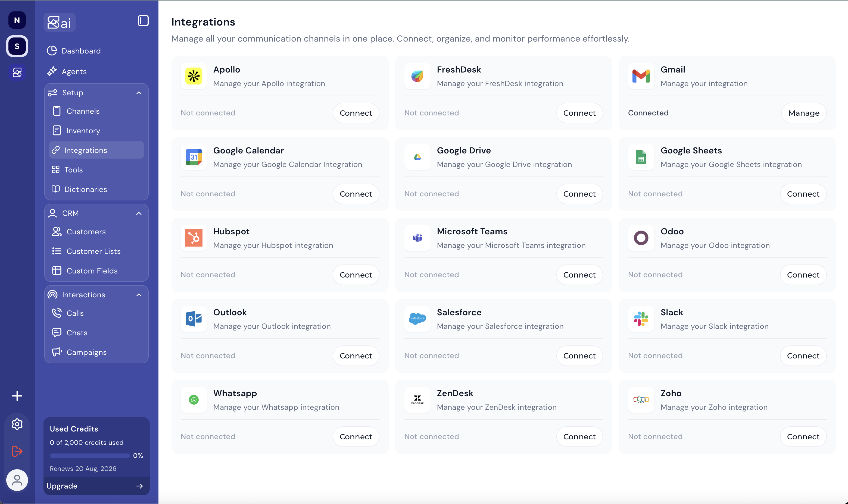Click the Google Calendar logo icon
The height and width of the screenshot is (504, 848).
[194, 157]
